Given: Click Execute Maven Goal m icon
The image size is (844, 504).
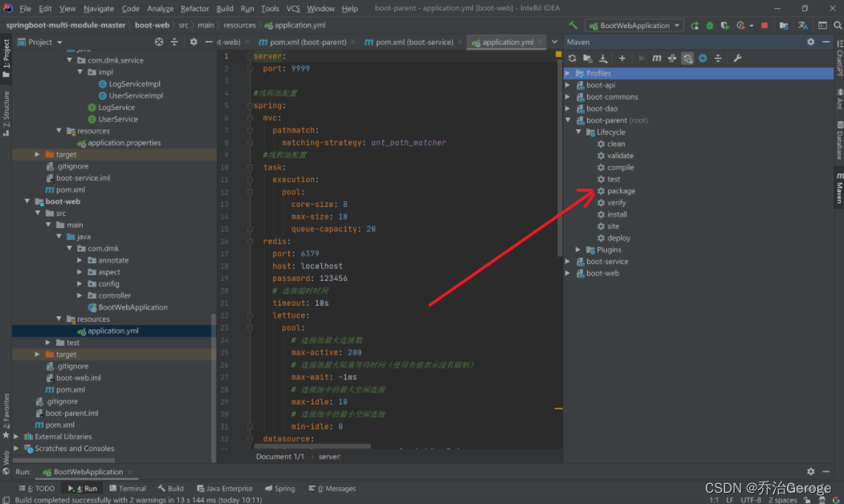Looking at the screenshot, I should (x=657, y=58).
